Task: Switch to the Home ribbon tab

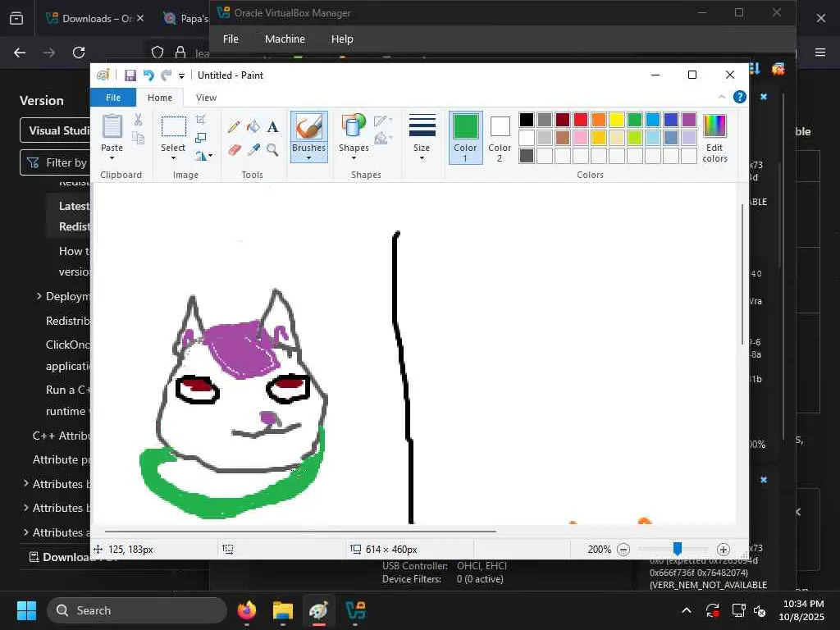Action: point(160,98)
